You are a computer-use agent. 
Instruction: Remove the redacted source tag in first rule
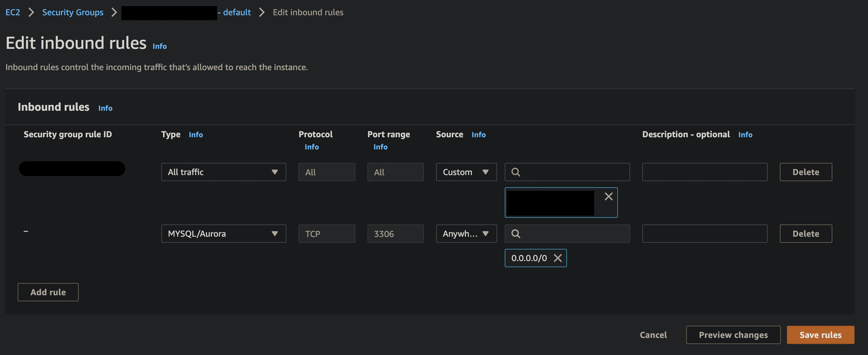(608, 196)
